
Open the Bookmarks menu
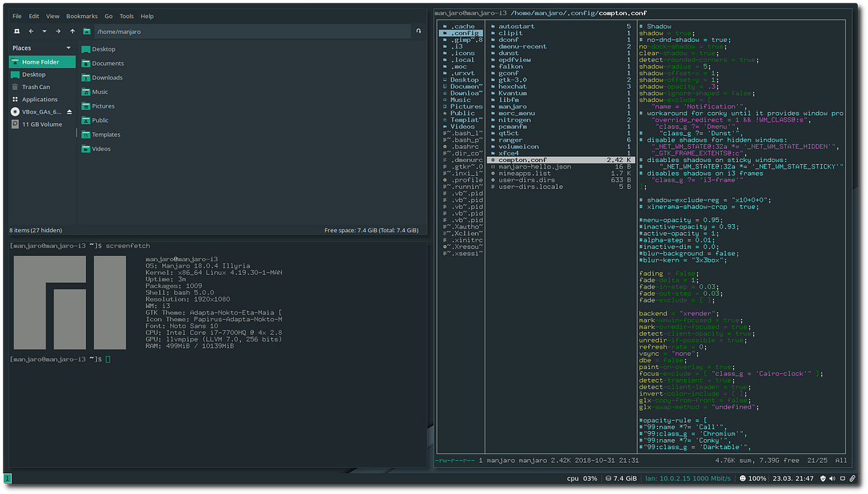[82, 15]
